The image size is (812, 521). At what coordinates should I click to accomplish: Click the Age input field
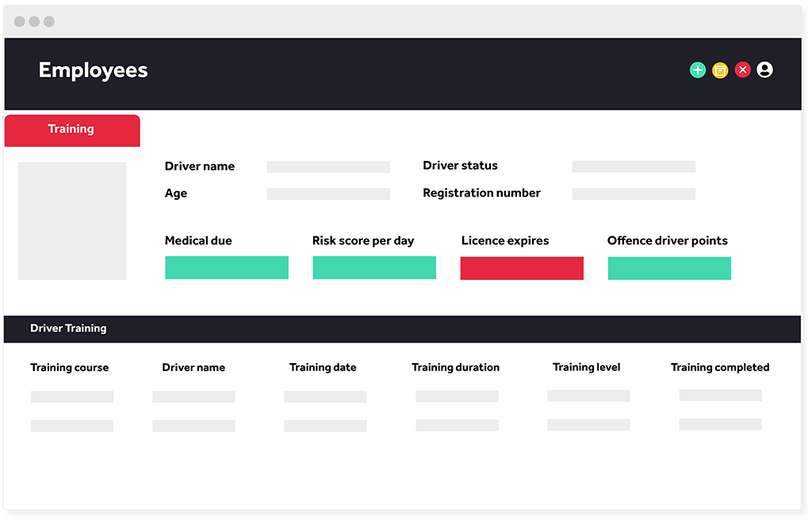328,194
